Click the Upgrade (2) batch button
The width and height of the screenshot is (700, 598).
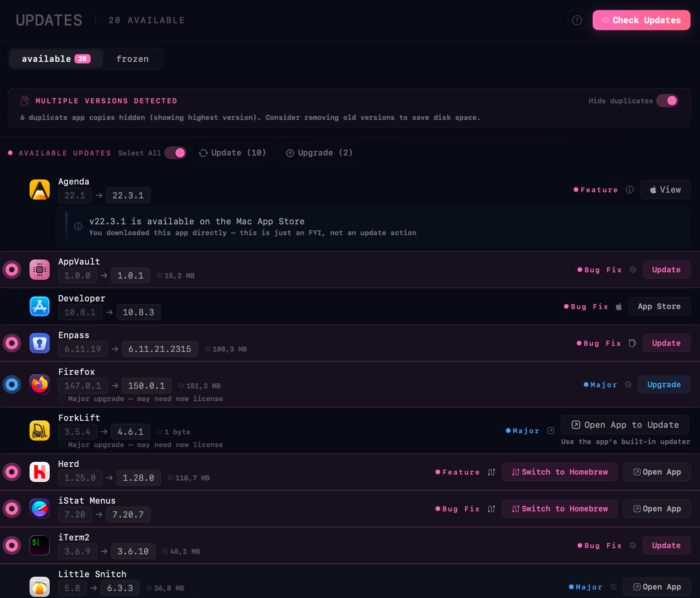click(319, 153)
